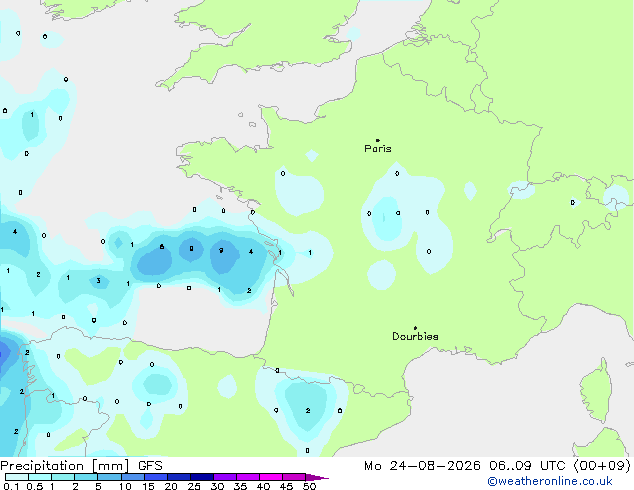634x490 pixels.
Task: Click the 0.1 legend scale label
Action: click(x=11, y=486)
